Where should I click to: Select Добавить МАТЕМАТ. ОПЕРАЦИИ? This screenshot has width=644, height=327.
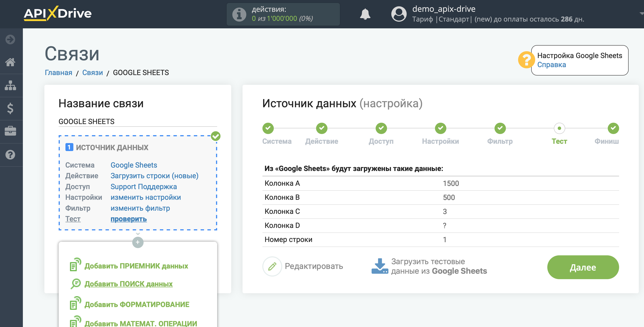point(141,323)
